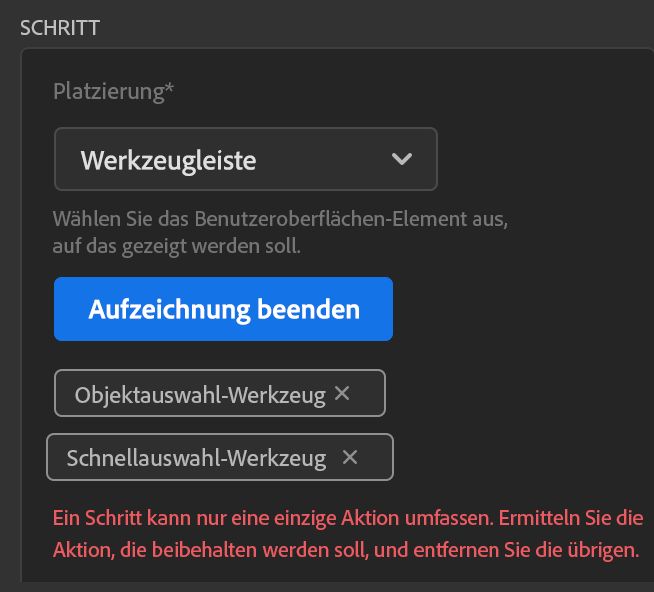This screenshot has width=654, height=592.
Task: Stop recording with Aufzeichnung beenden button
Action: (223, 309)
